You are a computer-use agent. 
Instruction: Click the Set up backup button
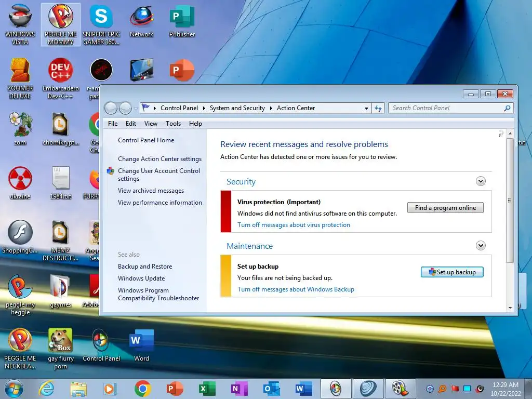click(452, 272)
